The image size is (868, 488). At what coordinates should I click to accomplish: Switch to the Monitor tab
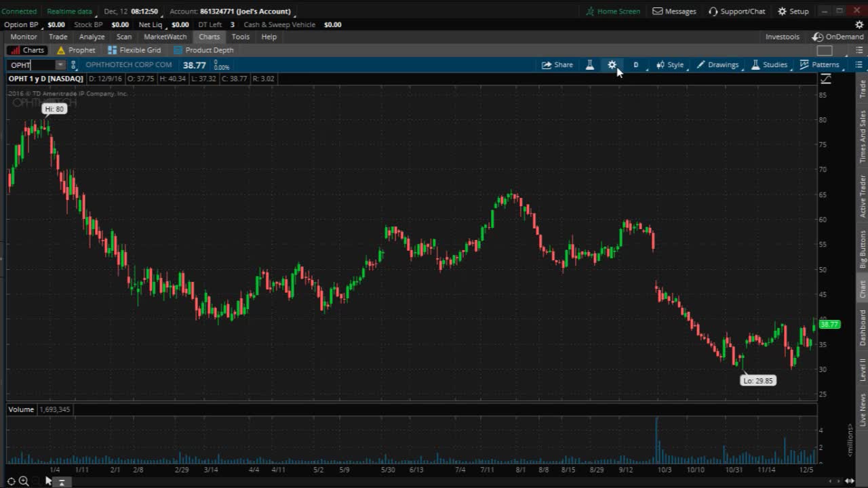[24, 37]
